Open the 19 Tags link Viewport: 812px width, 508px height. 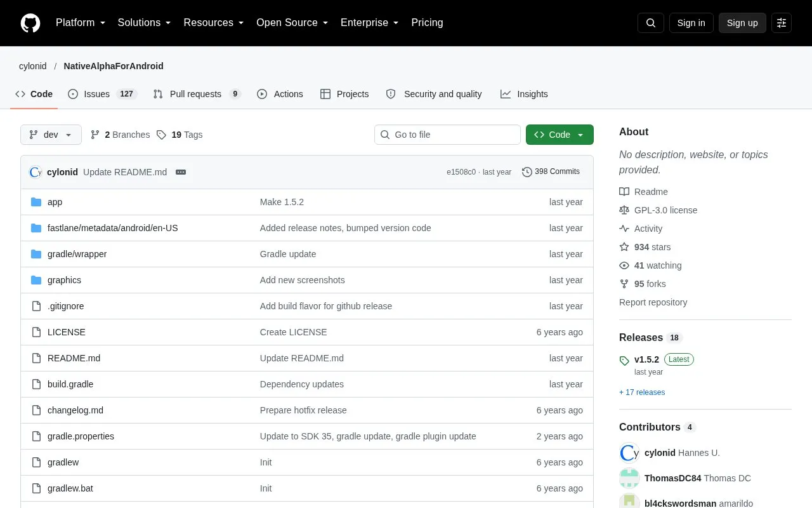point(180,135)
